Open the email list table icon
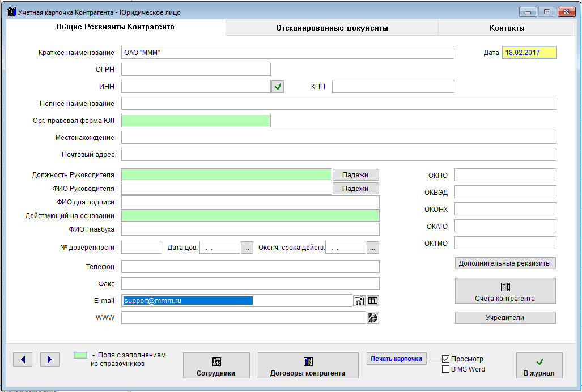This screenshot has height=392, width=582. click(372, 301)
